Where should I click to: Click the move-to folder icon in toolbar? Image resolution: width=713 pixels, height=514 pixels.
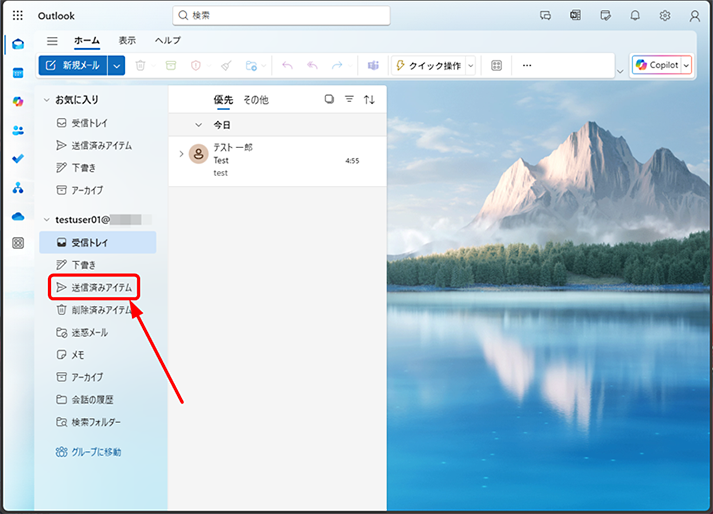point(251,66)
